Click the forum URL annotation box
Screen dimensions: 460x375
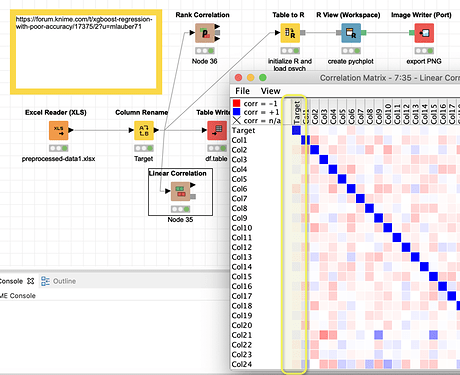click(x=86, y=52)
